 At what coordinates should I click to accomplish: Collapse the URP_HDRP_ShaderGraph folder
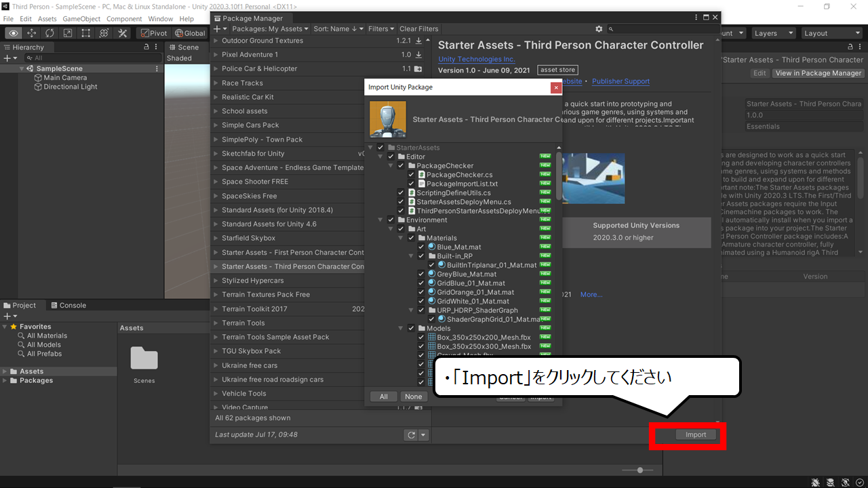tap(411, 310)
